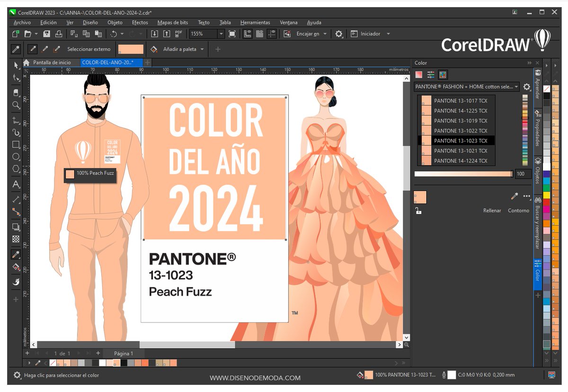The width and height of the screenshot is (568, 392).
Task: Click the New document icon
Action: (16, 34)
